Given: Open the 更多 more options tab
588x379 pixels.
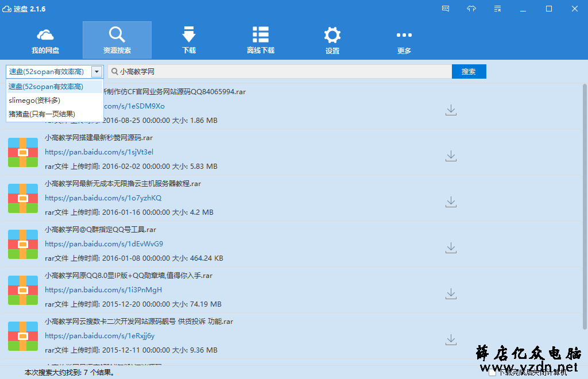Looking at the screenshot, I should click(x=404, y=40).
